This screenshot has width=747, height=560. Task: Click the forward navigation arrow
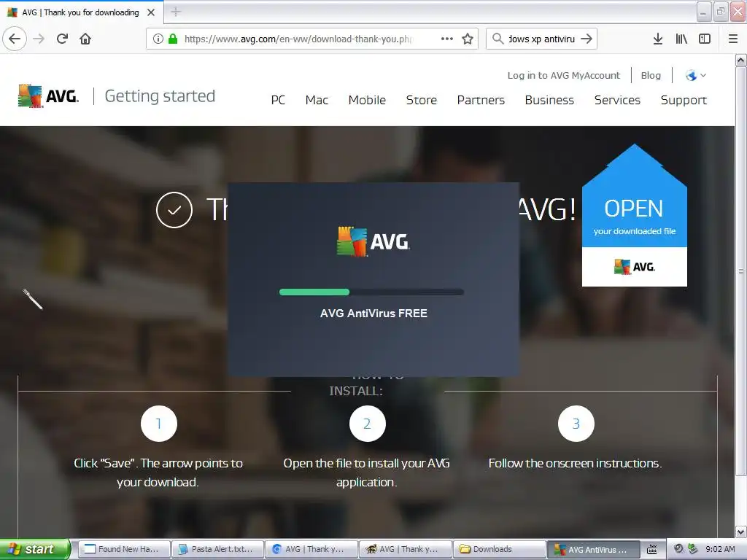(x=39, y=39)
